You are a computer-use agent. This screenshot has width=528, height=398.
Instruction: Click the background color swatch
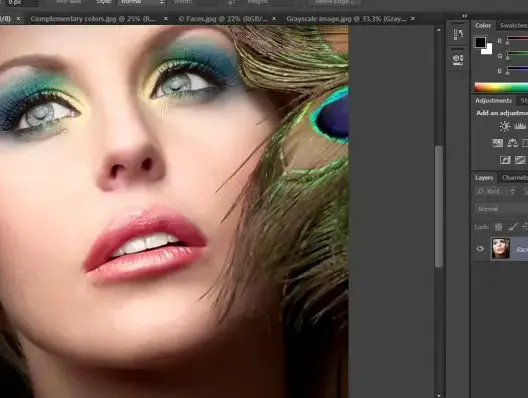pos(488,50)
